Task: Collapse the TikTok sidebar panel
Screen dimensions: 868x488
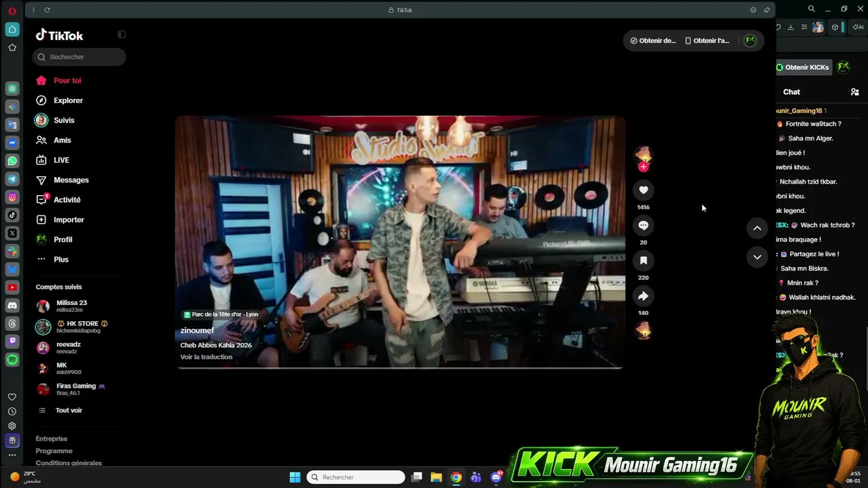Action: (x=121, y=35)
